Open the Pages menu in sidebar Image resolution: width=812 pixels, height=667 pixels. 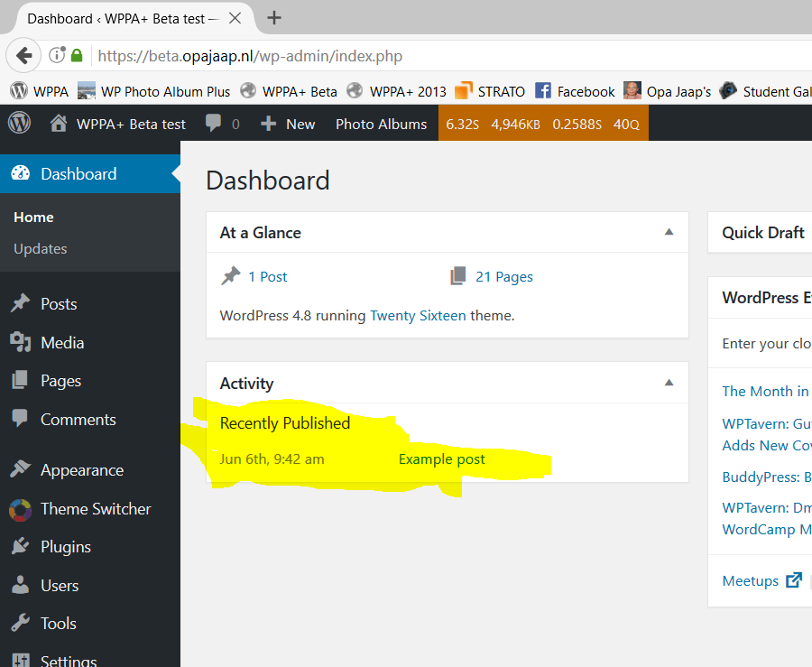click(x=90, y=381)
